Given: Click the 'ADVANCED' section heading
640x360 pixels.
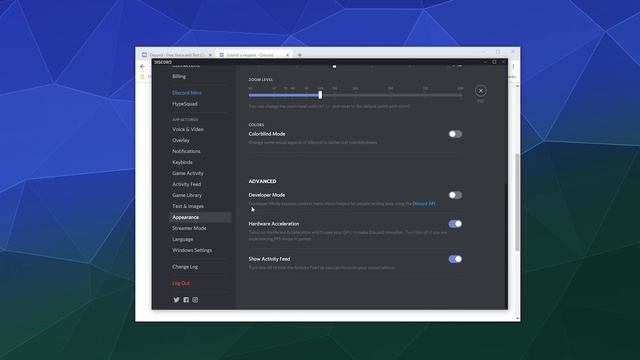Looking at the screenshot, I should point(262,181).
